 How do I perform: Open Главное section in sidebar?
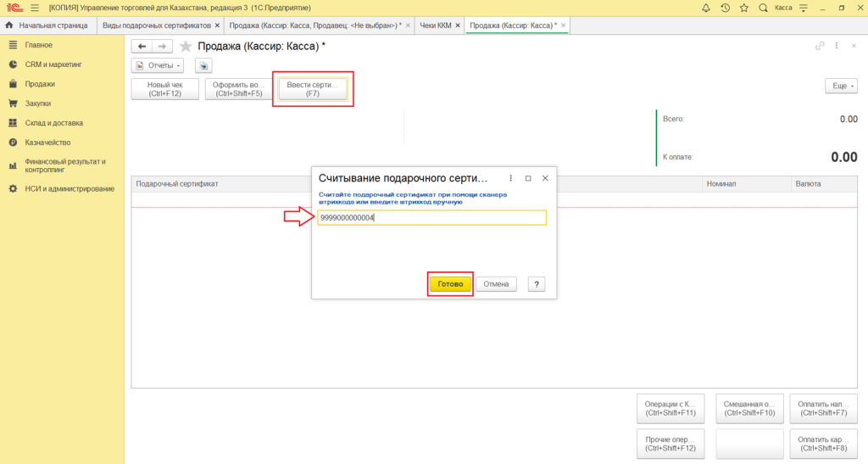(39, 45)
